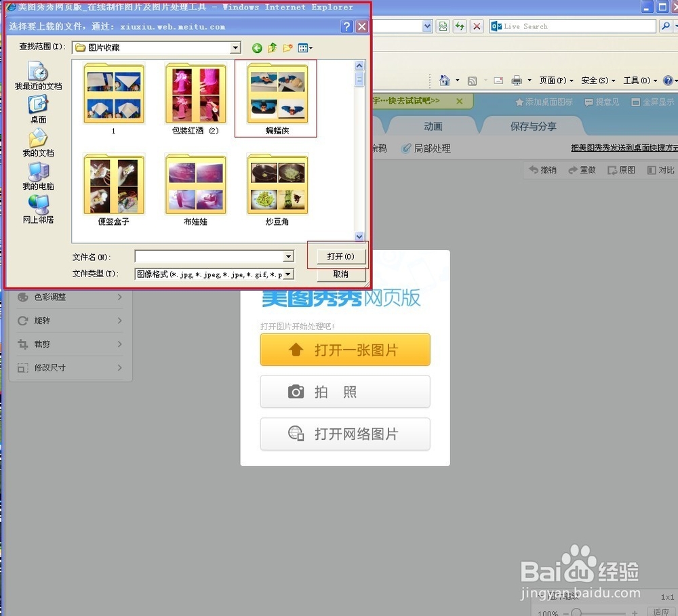Close the promo banner with X
This screenshot has width=678, height=616.
pyautogui.click(x=460, y=101)
